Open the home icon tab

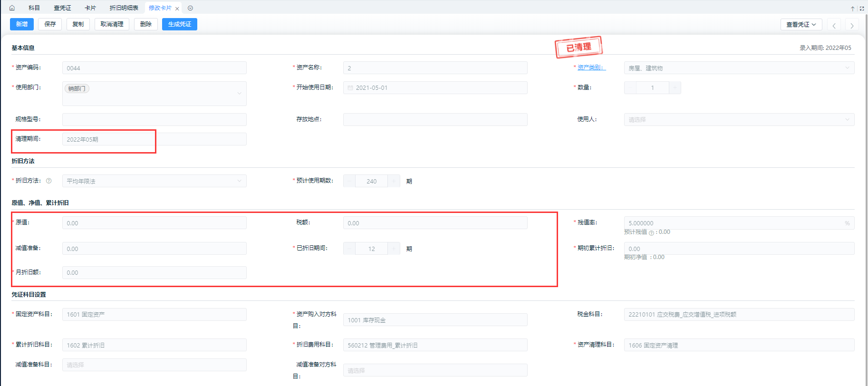coord(12,8)
